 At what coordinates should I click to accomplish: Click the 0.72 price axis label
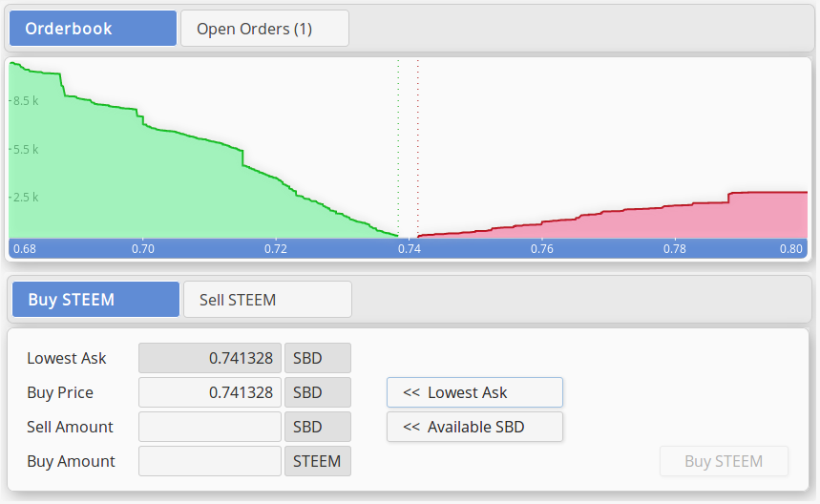[x=276, y=249]
